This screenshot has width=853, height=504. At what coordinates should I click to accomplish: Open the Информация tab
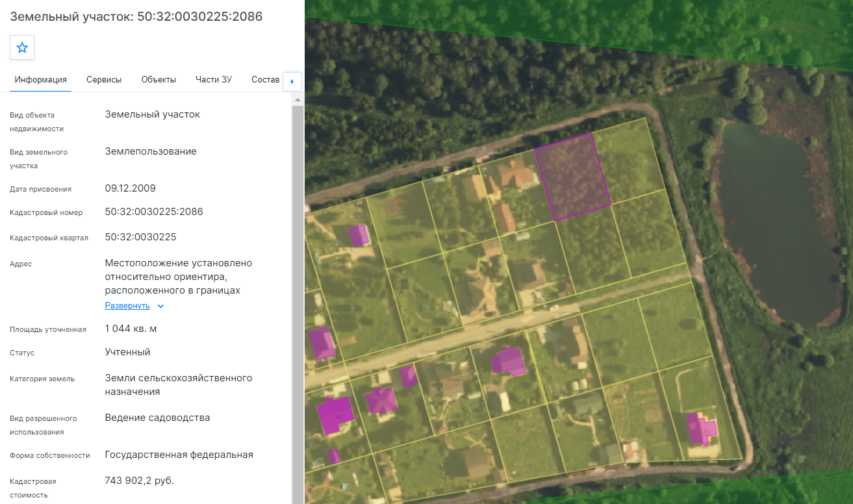point(41,80)
